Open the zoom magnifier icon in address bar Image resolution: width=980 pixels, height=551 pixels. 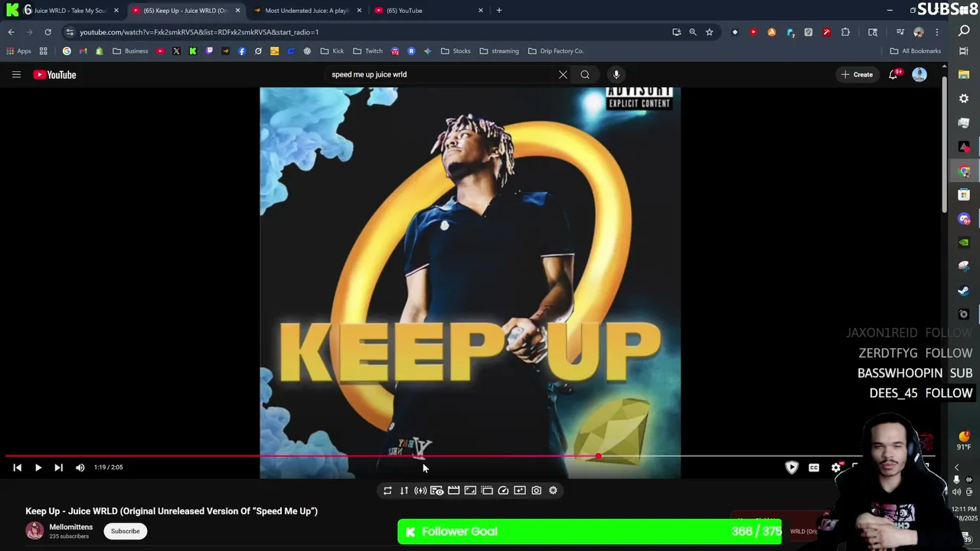(693, 32)
